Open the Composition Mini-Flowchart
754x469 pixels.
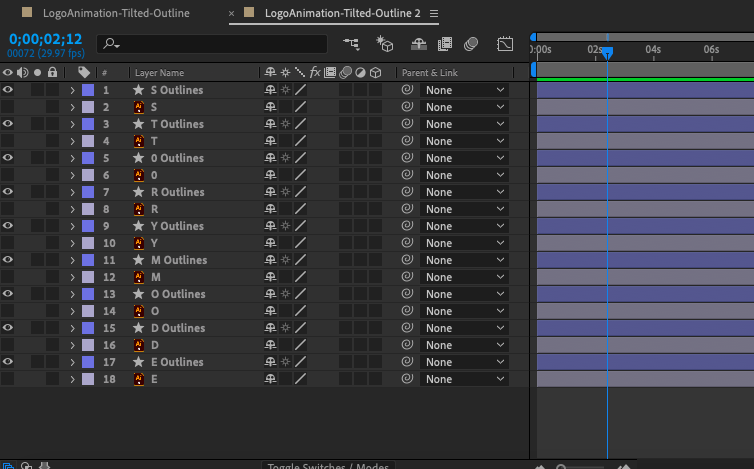[x=351, y=44]
